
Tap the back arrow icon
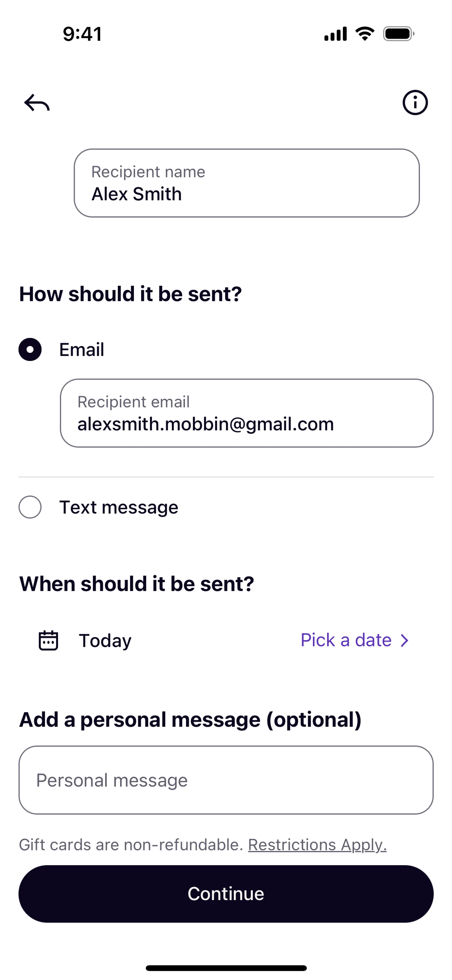click(37, 103)
